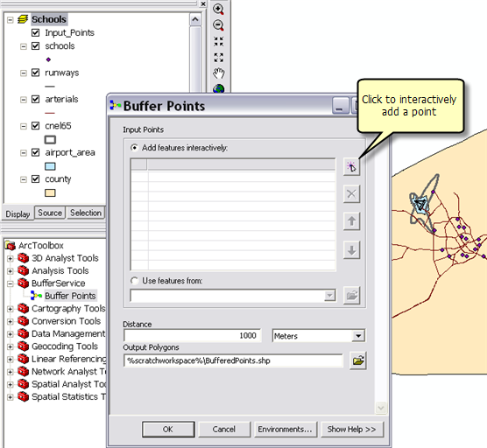Click the Buffer Points model tool icon

(36, 296)
